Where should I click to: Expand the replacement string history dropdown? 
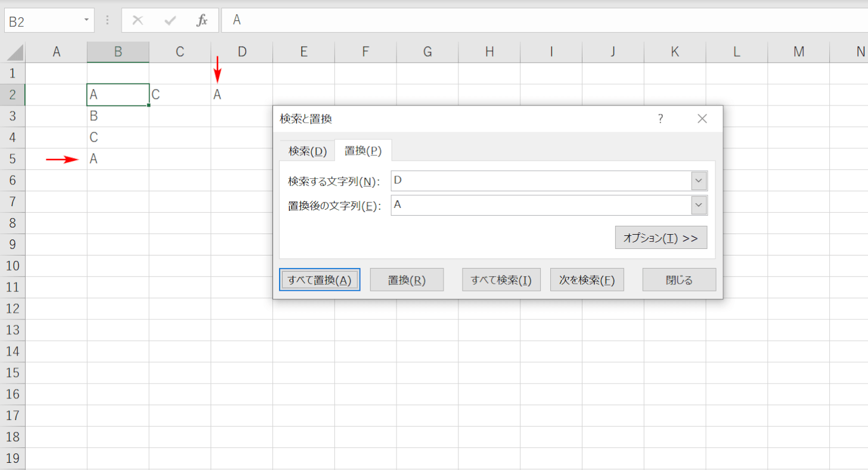[x=699, y=206]
